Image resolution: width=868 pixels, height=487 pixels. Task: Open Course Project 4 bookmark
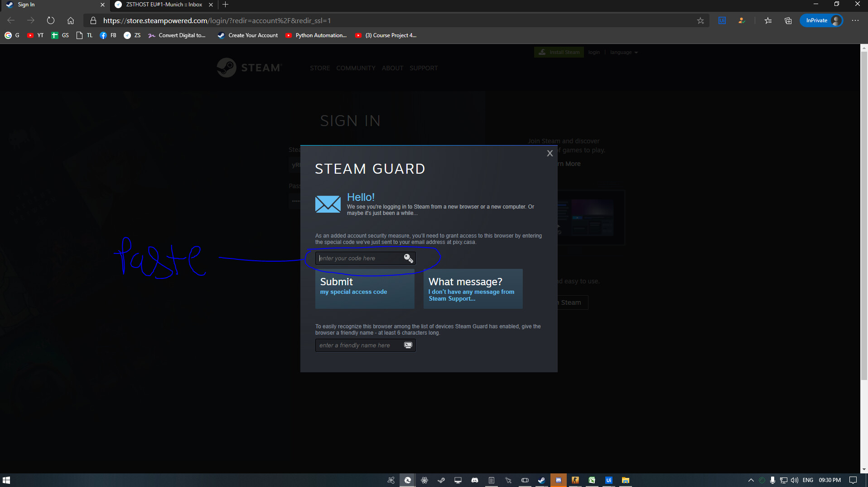386,35
